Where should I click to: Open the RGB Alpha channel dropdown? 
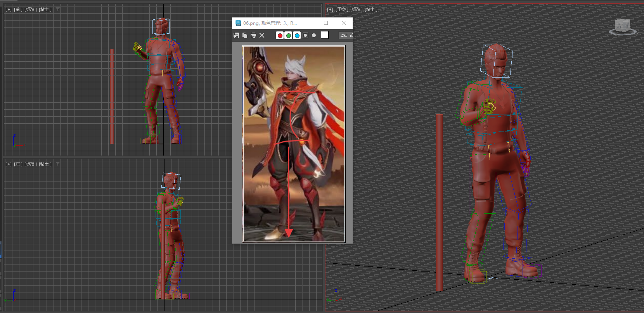click(x=345, y=35)
